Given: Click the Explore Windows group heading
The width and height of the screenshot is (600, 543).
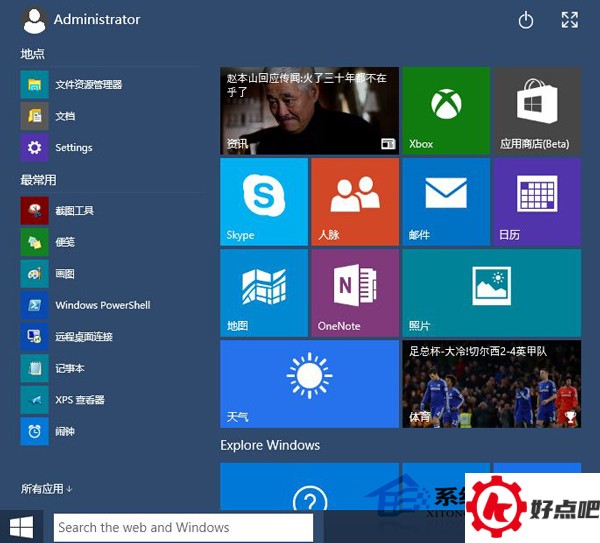Looking at the screenshot, I should (x=270, y=445).
